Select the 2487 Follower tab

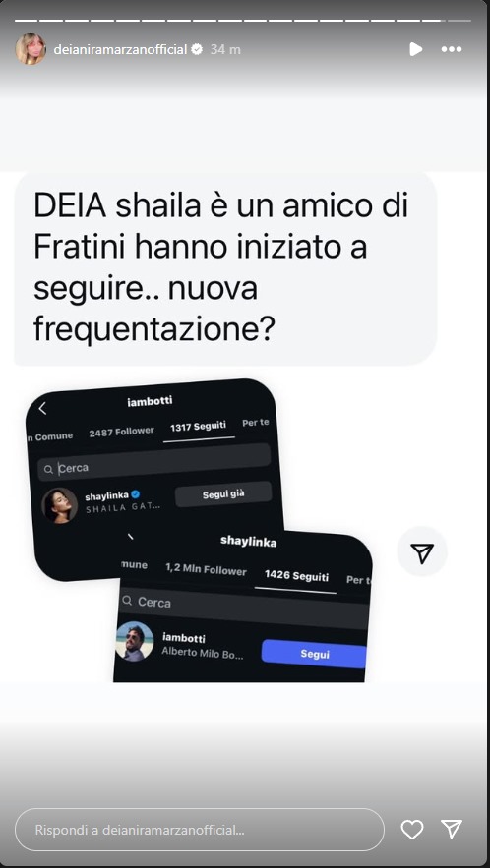(x=121, y=432)
